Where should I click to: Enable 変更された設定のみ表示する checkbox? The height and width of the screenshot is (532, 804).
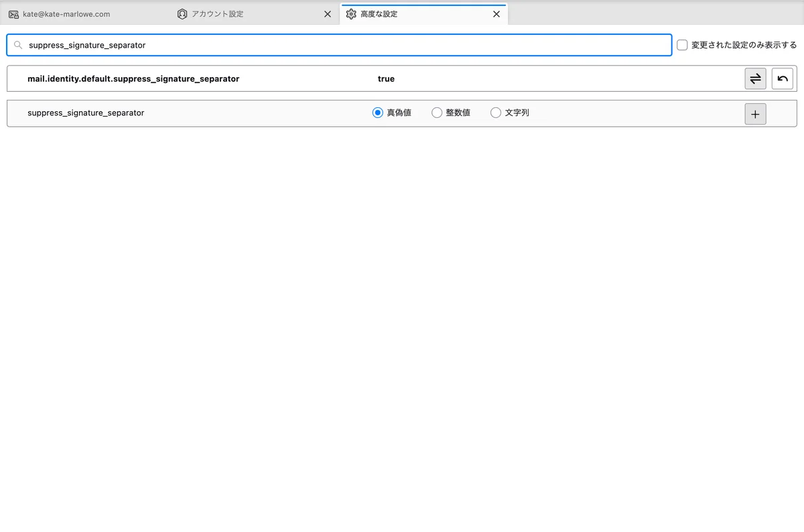point(682,45)
